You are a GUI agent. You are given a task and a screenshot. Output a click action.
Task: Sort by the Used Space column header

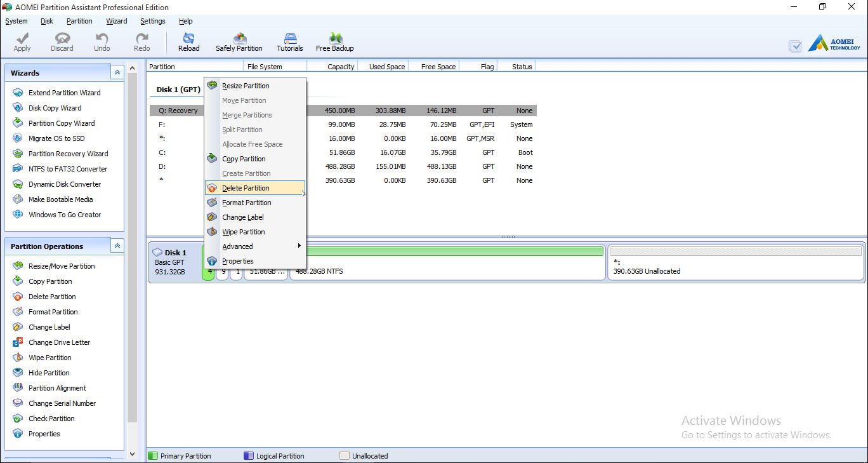pyautogui.click(x=383, y=67)
